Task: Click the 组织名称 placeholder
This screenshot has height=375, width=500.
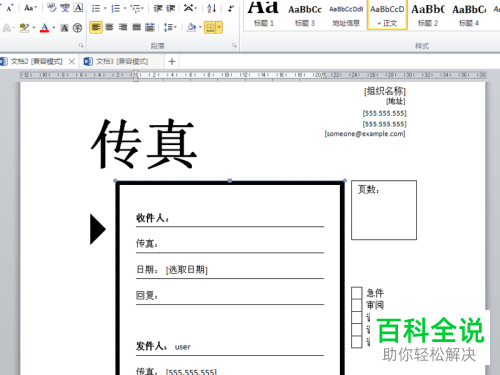Action: pyautogui.click(x=385, y=91)
